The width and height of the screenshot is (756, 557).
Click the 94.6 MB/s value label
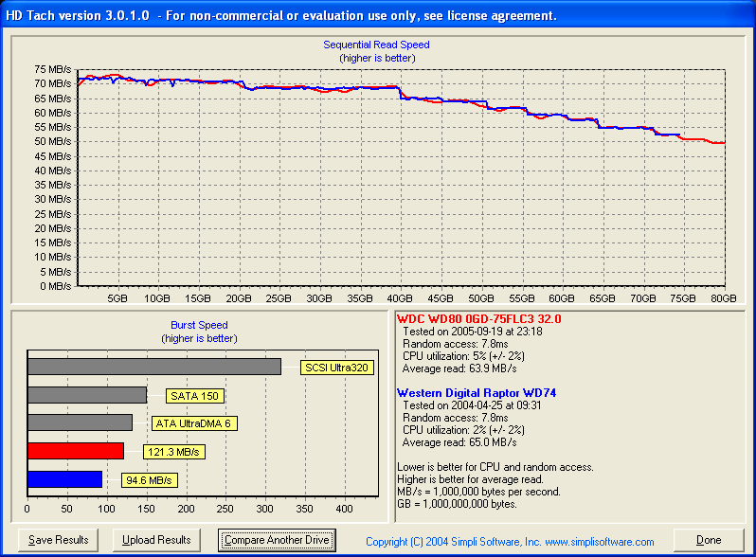(x=149, y=480)
